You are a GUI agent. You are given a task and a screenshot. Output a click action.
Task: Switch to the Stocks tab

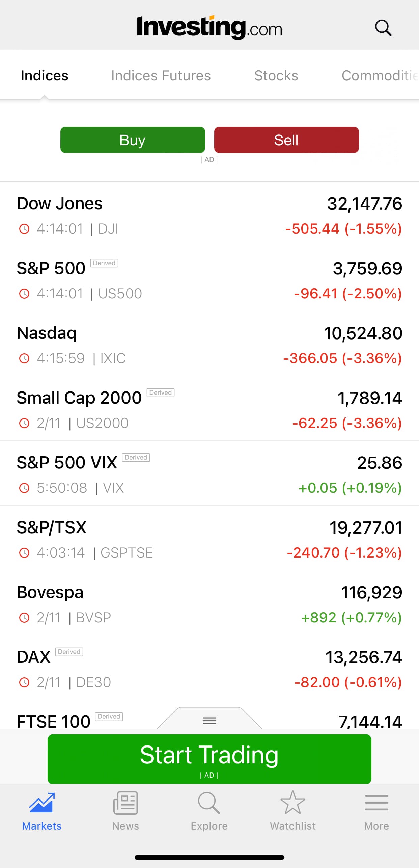pos(276,76)
